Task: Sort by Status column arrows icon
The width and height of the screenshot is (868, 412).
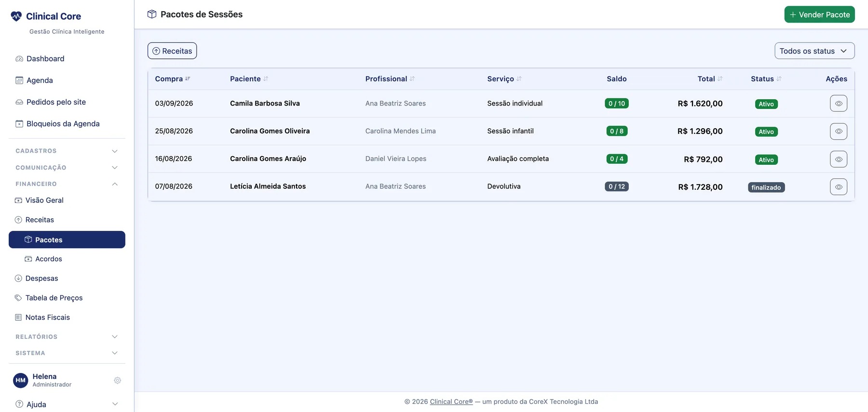Action: click(x=779, y=79)
